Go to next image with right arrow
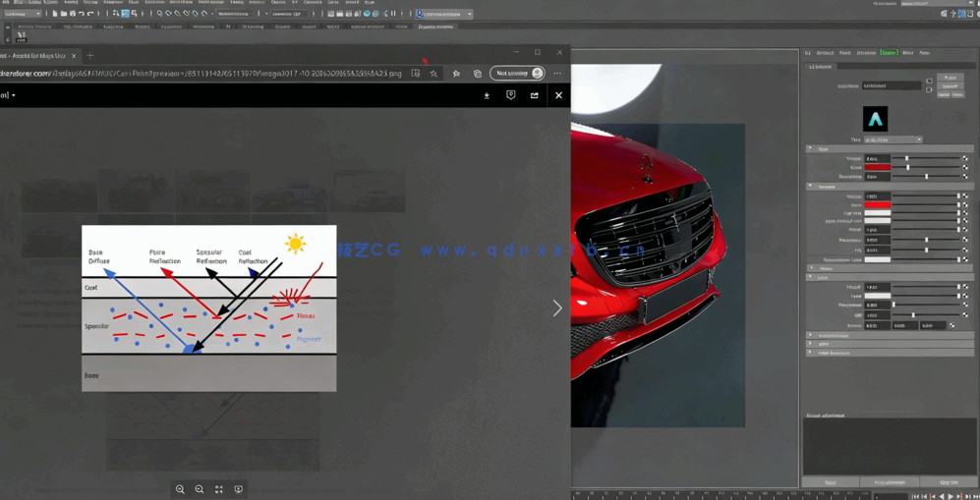This screenshot has width=980, height=500. (x=557, y=308)
